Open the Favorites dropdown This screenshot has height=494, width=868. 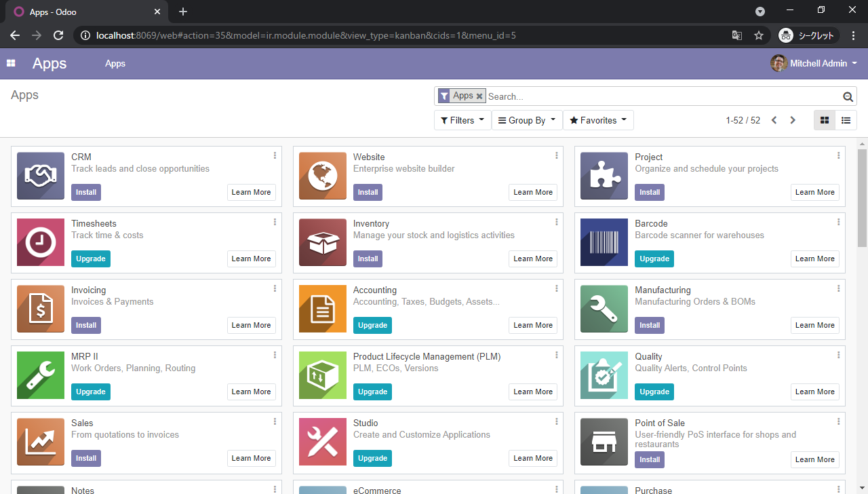click(598, 120)
